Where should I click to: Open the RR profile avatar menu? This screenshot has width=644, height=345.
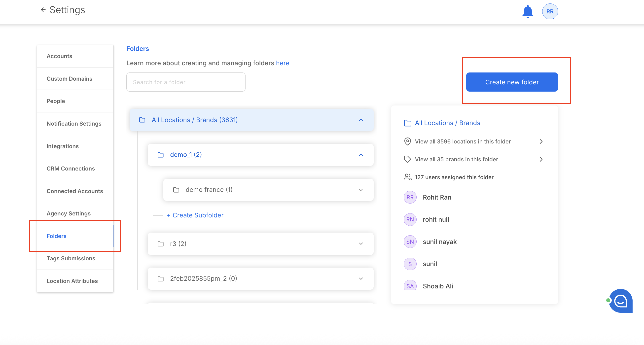point(550,11)
